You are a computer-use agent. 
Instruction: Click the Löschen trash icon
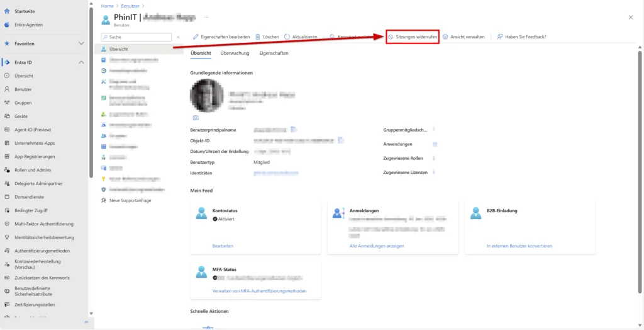(x=258, y=37)
